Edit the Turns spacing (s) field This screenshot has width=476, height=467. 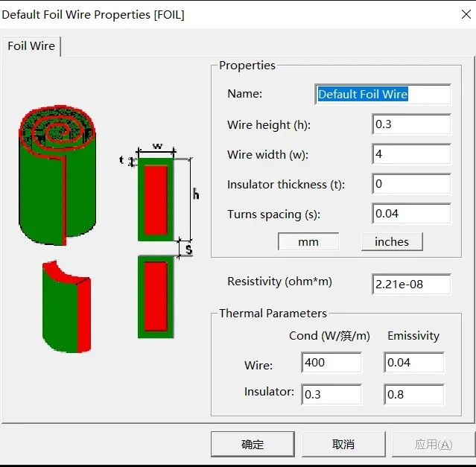[x=411, y=213]
